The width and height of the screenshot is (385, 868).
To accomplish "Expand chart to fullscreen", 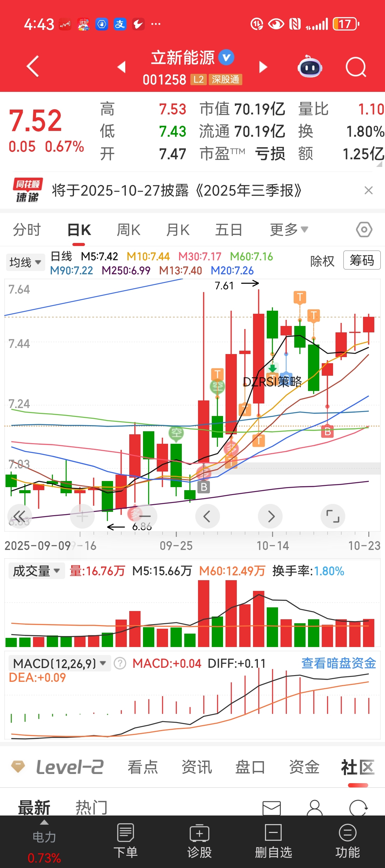I will [x=333, y=516].
